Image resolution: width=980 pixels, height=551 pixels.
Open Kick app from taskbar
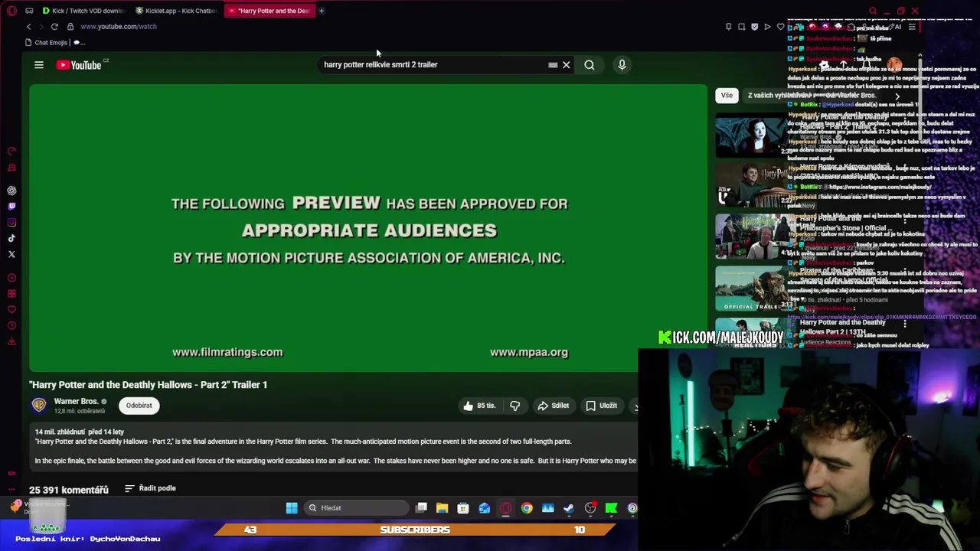[x=611, y=508]
